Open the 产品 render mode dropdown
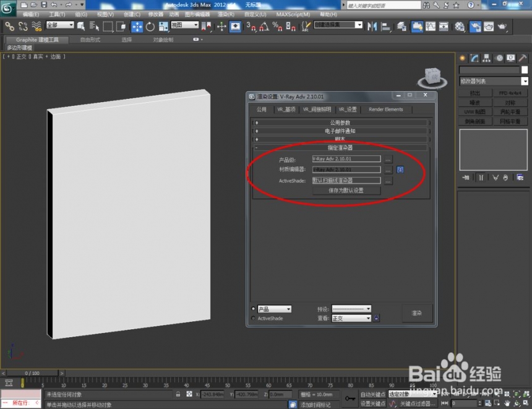The image size is (532, 409). [274, 309]
